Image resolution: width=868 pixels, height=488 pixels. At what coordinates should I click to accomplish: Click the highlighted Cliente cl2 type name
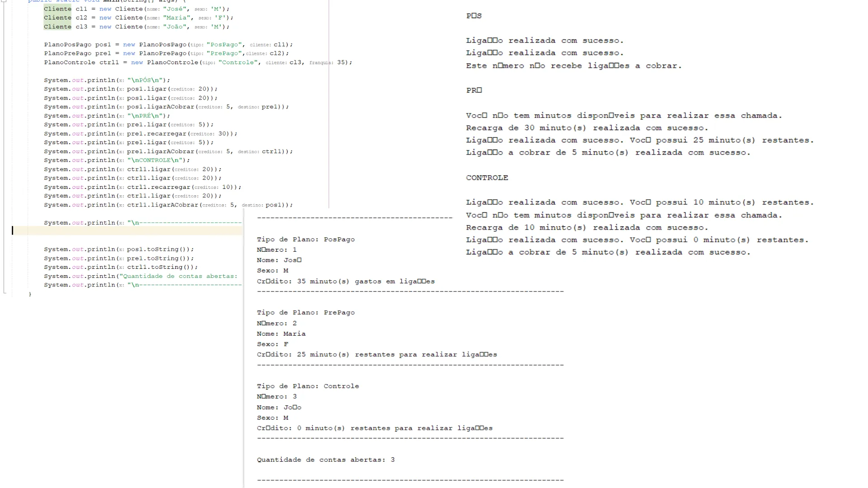pos(57,18)
